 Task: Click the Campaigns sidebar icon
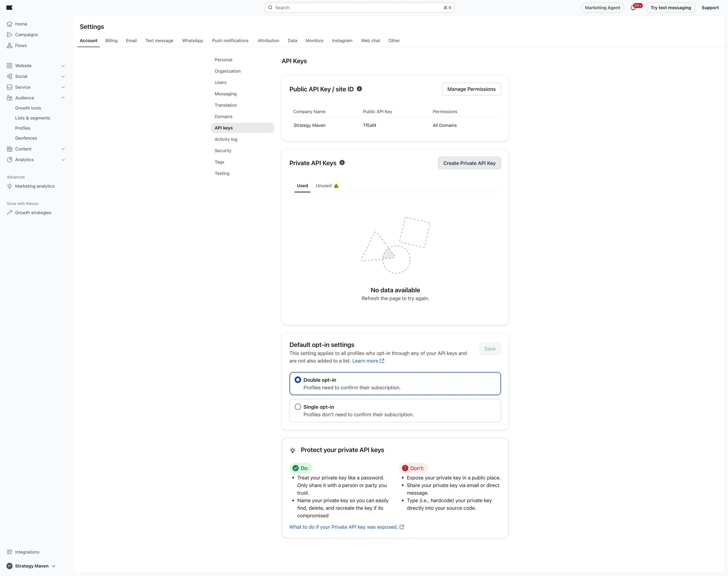[x=9, y=35]
